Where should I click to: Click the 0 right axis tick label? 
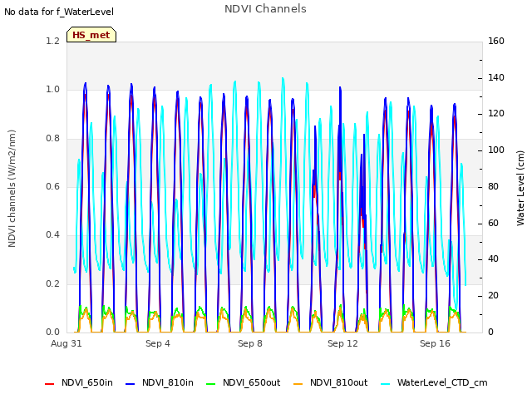click(490, 332)
